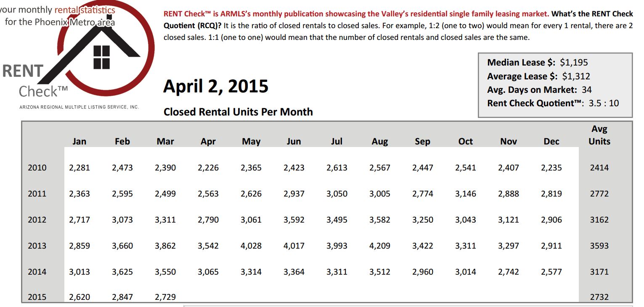Click the 2,790 cell for Apr 2012
The image size is (644, 307).
click(x=208, y=220)
